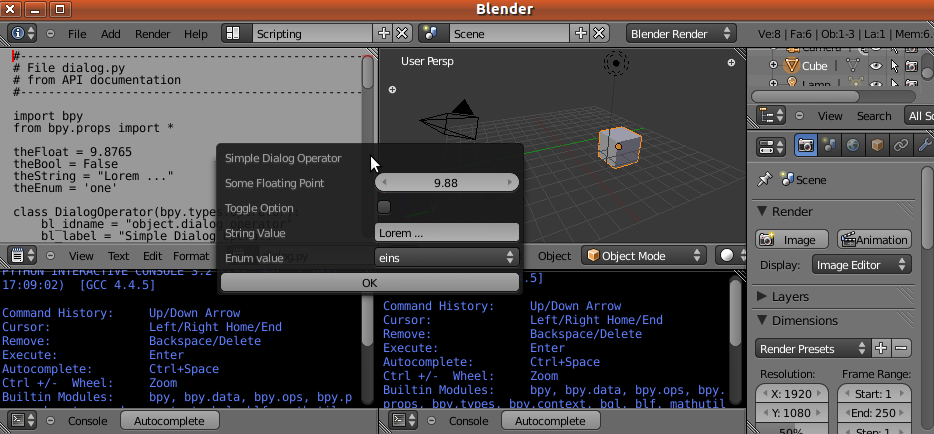Switch to Scene properties tab icon
934x434 pixels.
[x=829, y=146]
